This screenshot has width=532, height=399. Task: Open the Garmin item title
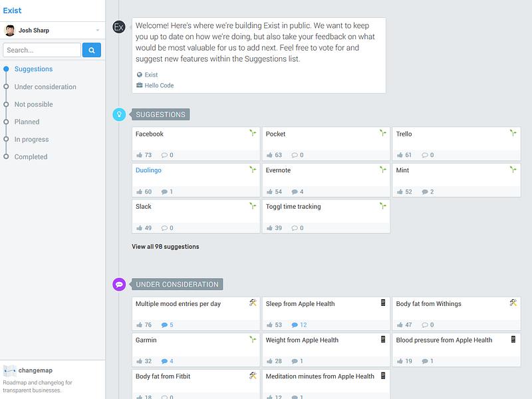[146, 340]
